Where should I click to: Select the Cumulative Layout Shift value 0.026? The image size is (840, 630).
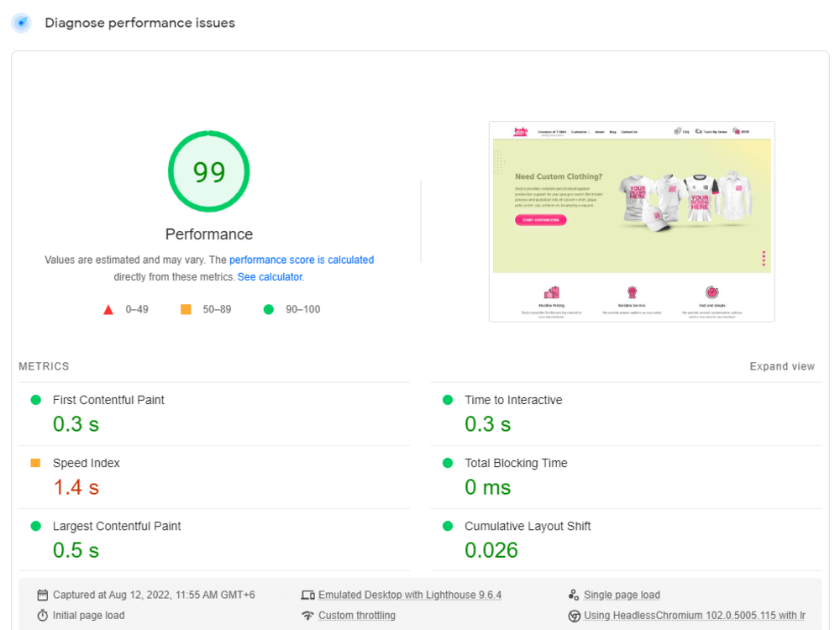coord(491,550)
